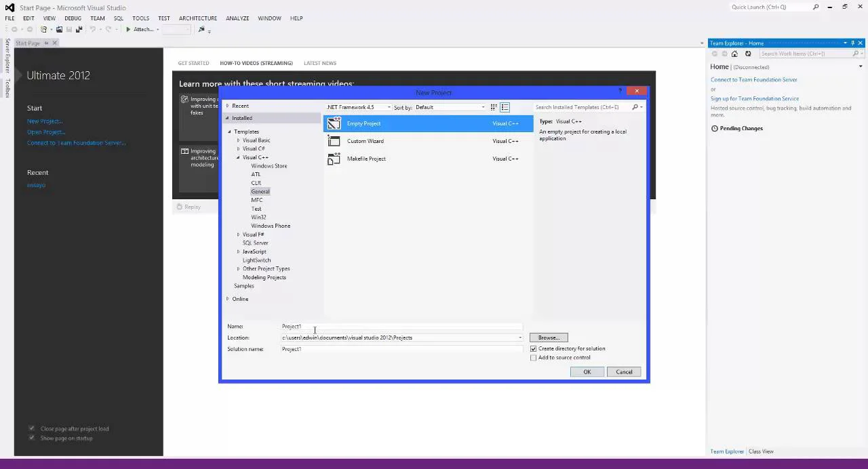Open the TOOLS menu
The height and width of the screenshot is (469, 868).
pos(141,18)
